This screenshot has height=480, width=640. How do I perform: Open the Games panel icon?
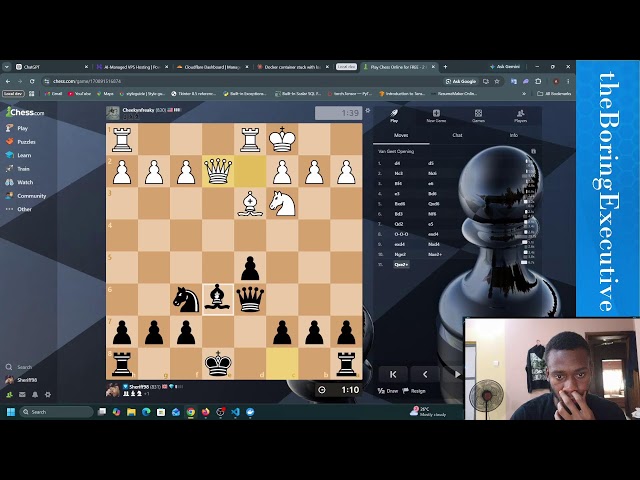478,116
